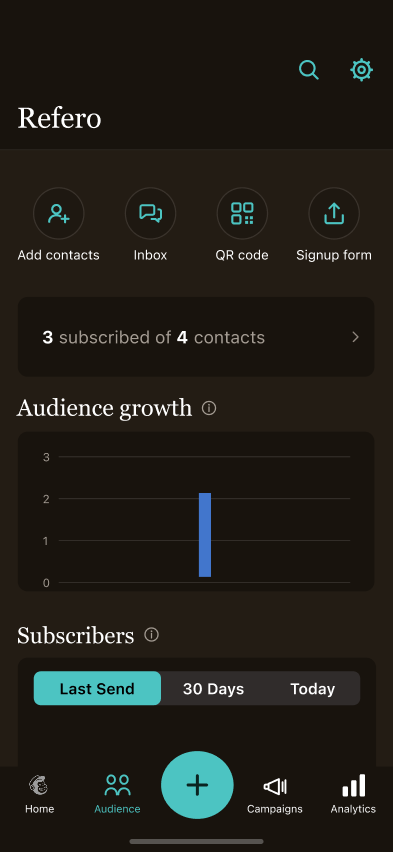
Task: Open settings via gear icon
Action: pos(361,70)
